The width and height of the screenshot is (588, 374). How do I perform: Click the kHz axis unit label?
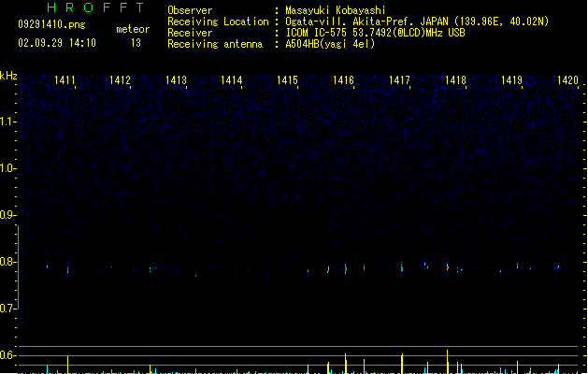coord(8,76)
